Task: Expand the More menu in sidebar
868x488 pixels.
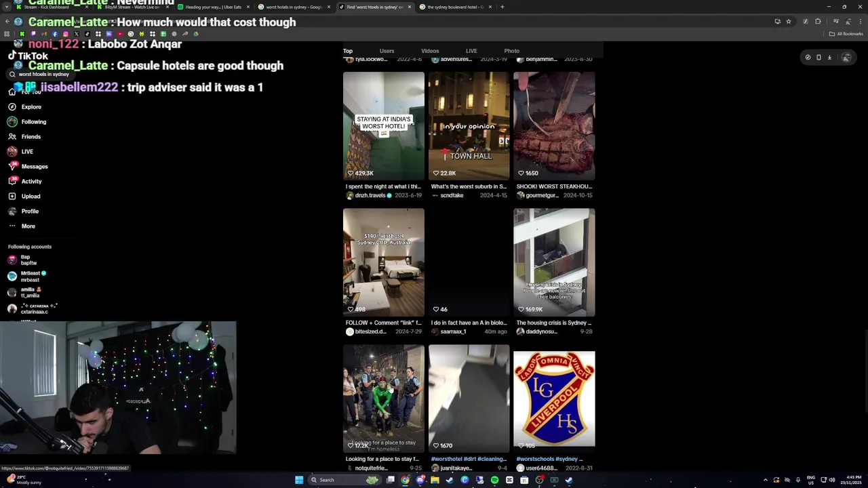Action: coord(22,226)
